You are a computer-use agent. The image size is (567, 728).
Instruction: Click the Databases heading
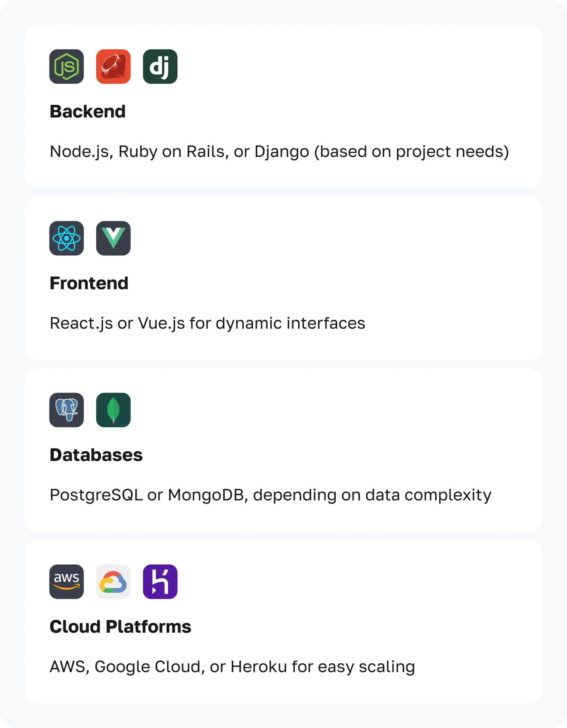click(x=96, y=455)
